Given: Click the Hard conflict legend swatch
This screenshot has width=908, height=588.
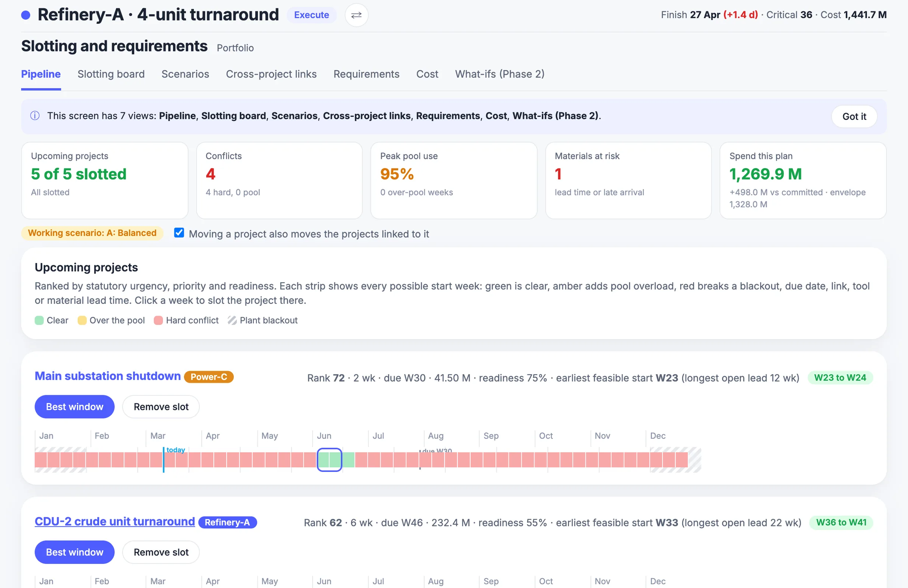Looking at the screenshot, I should coord(158,320).
